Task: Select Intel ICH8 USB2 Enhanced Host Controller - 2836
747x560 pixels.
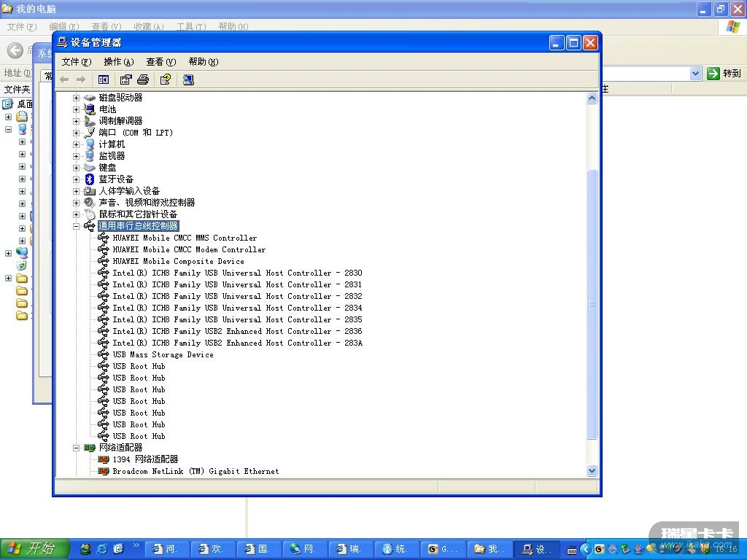Action: (237, 331)
